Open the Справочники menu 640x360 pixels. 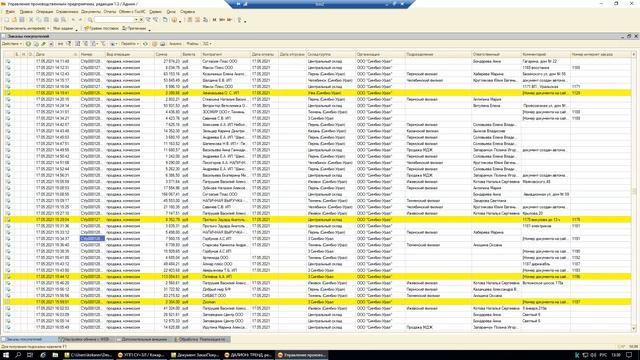tap(67, 12)
